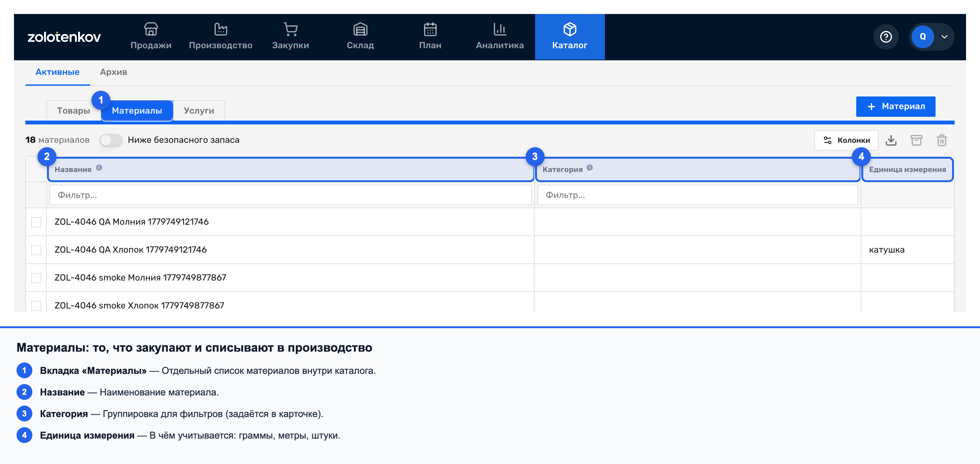Open the Услуги tab
This screenshot has height=464, width=980.
[x=199, y=111]
